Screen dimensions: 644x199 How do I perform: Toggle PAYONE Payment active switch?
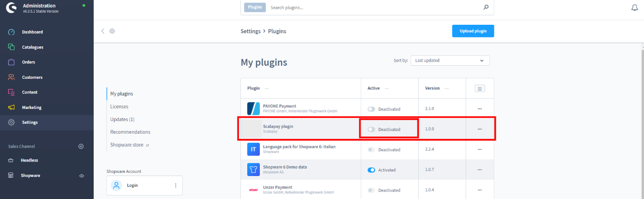[x=371, y=109]
